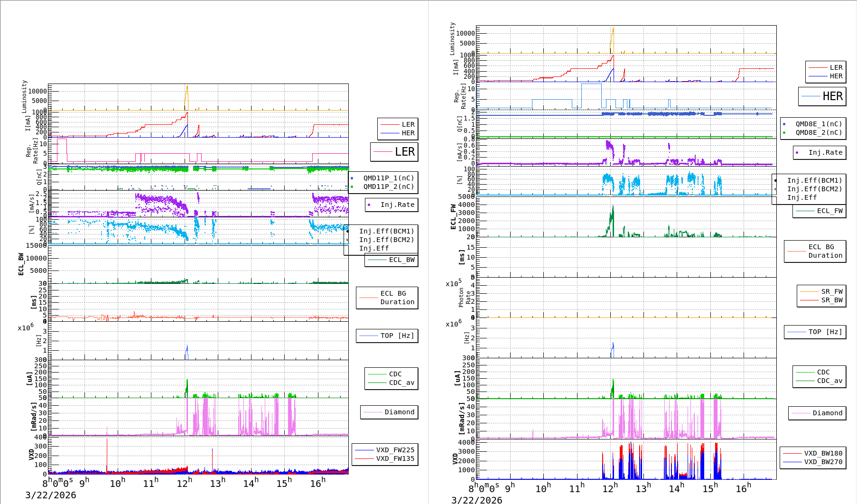Screen dimensions: 857x504
Task: Select the SR_BW red legend line
Action: (x=809, y=300)
